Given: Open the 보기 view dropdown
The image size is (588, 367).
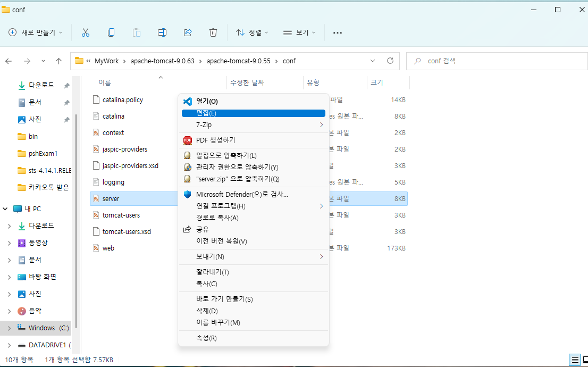Looking at the screenshot, I should pos(299,32).
